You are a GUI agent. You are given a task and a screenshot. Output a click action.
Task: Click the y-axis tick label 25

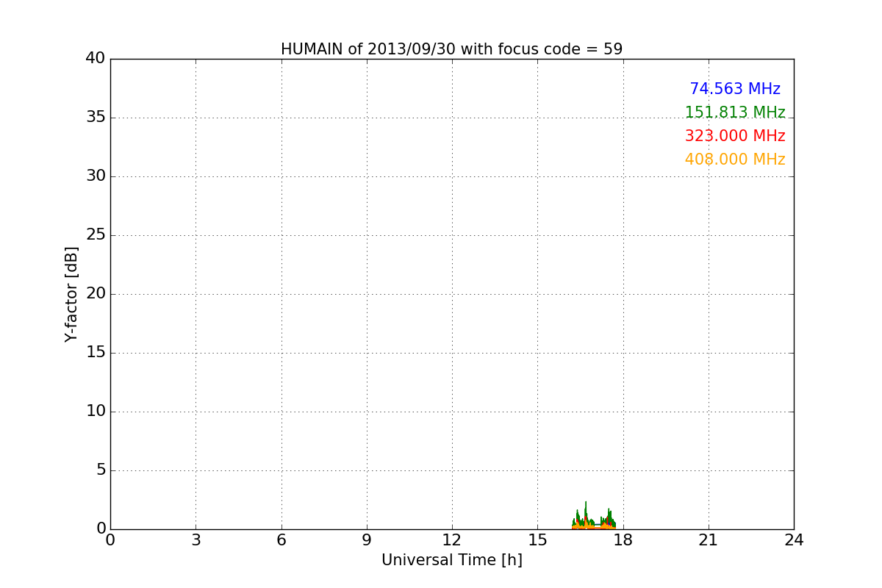tap(96, 235)
